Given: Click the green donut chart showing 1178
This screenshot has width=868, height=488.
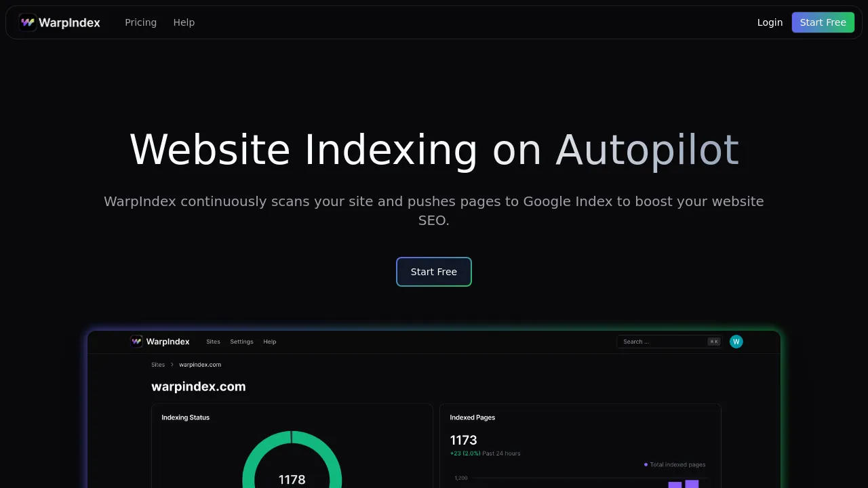Looking at the screenshot, I should (x=292, y=460).
